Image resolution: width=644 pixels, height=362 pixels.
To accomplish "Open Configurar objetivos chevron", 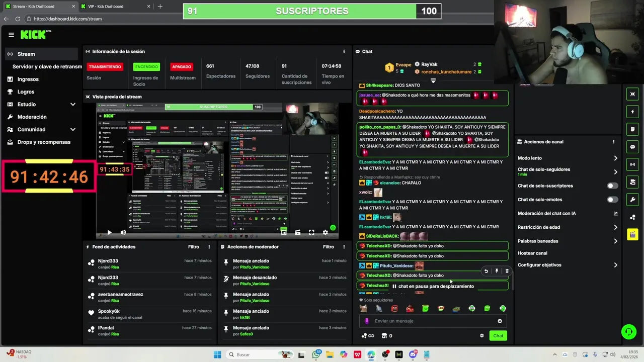I will (615, 265).
